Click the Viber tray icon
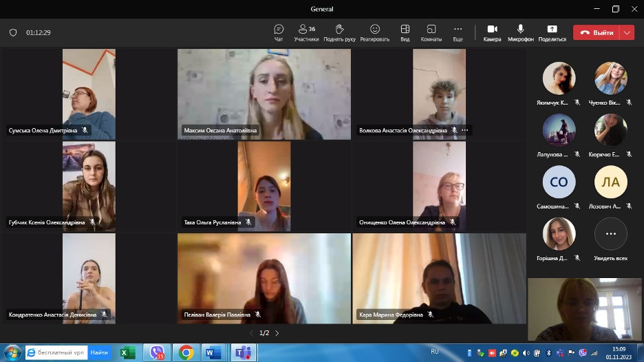 tap(582, 353)
